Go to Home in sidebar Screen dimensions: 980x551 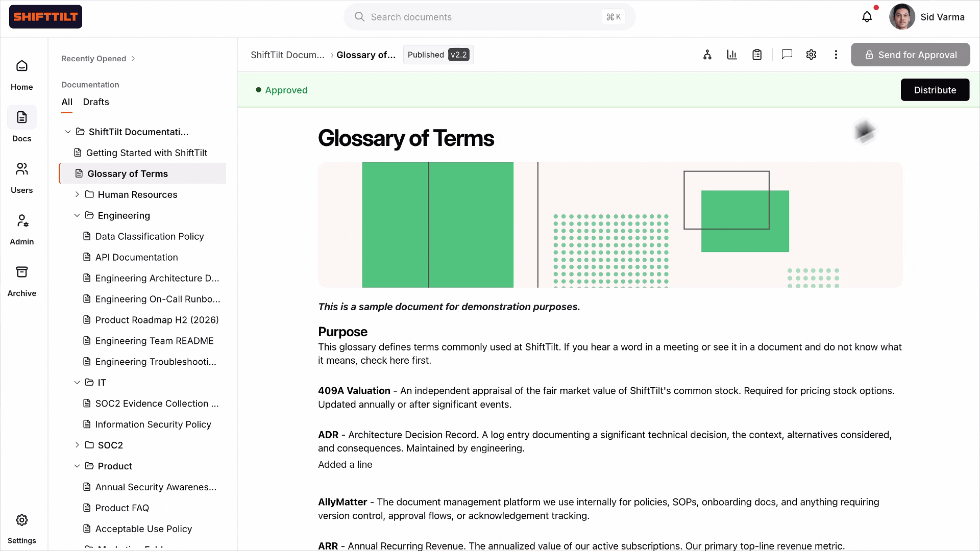[x=22, y=76]
